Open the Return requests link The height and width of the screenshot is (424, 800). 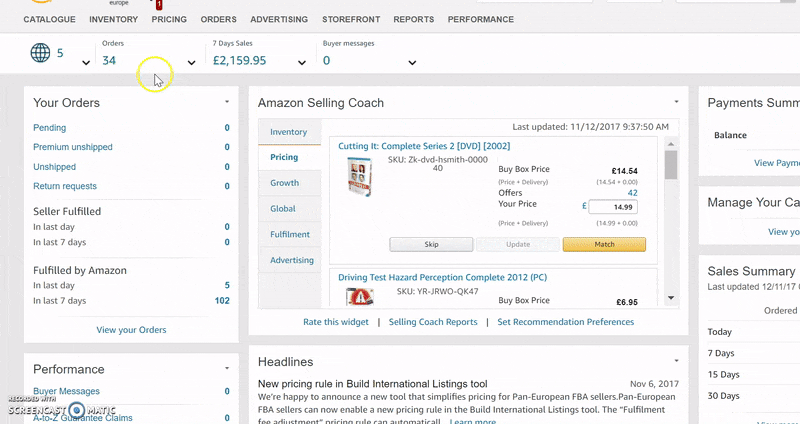(65, 186)
